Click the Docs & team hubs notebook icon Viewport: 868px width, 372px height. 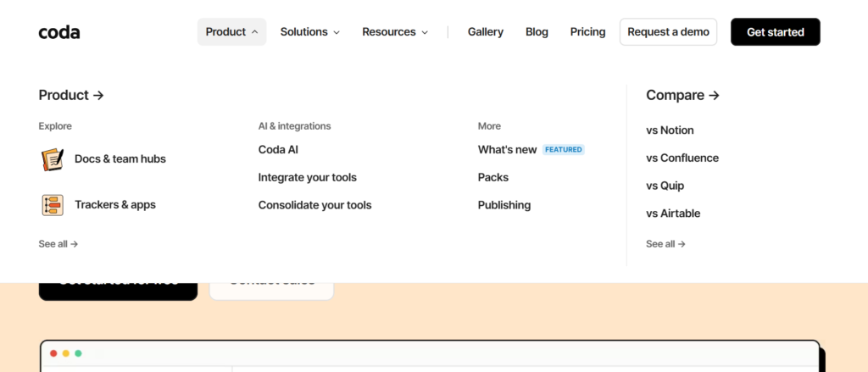point(53,159)
